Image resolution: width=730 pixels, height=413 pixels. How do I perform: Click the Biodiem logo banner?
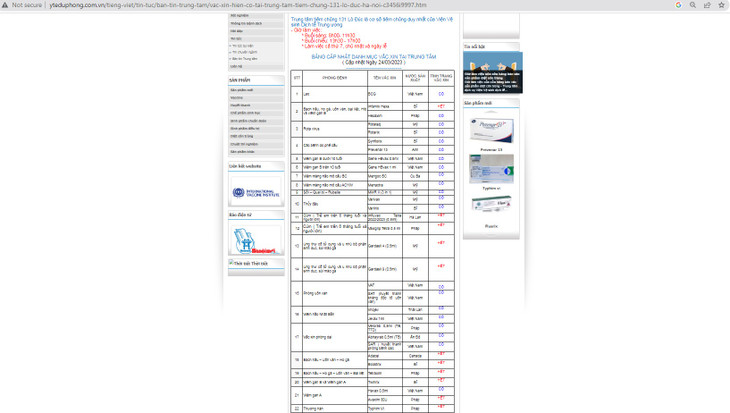click(x=256, y=240)
